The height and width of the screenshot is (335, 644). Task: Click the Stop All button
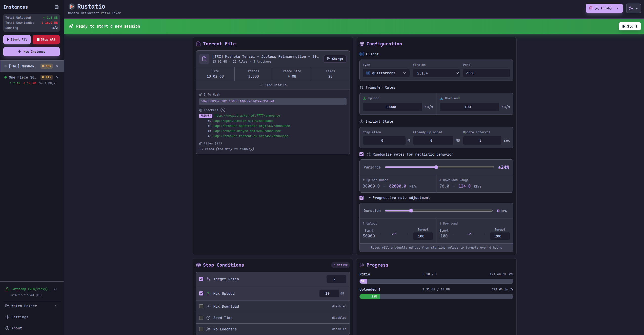46,40
